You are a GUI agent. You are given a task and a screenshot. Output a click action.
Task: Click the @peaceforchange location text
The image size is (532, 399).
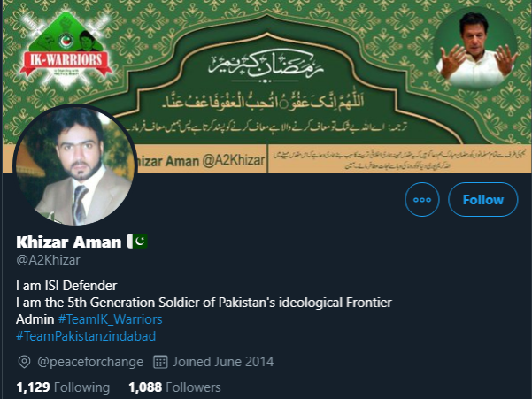point(90,362)
